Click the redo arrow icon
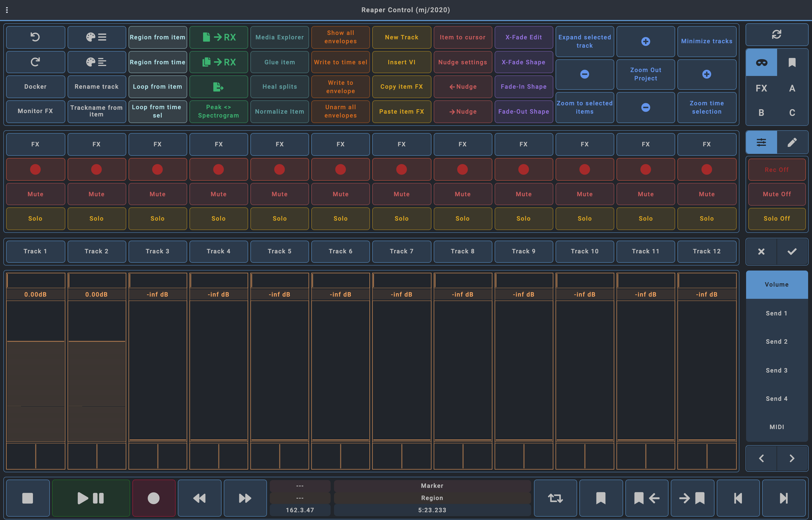This screenshot has width=812, height=520. click(35, 62)
